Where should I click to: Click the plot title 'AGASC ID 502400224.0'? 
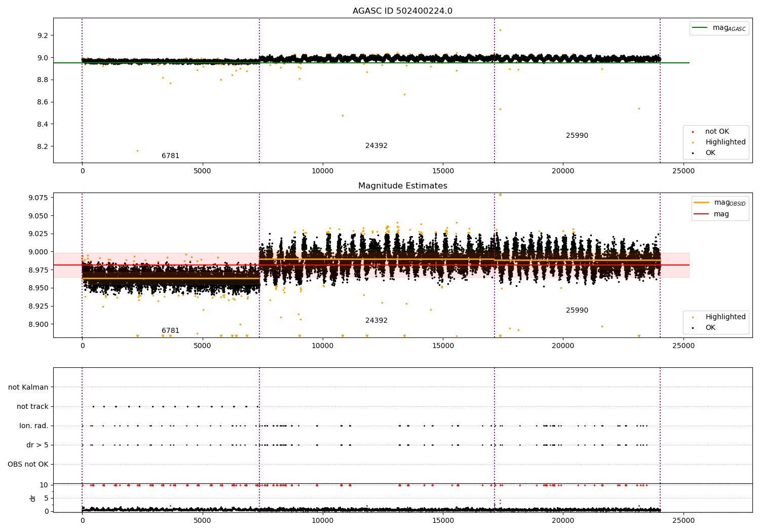click(402, 11)
